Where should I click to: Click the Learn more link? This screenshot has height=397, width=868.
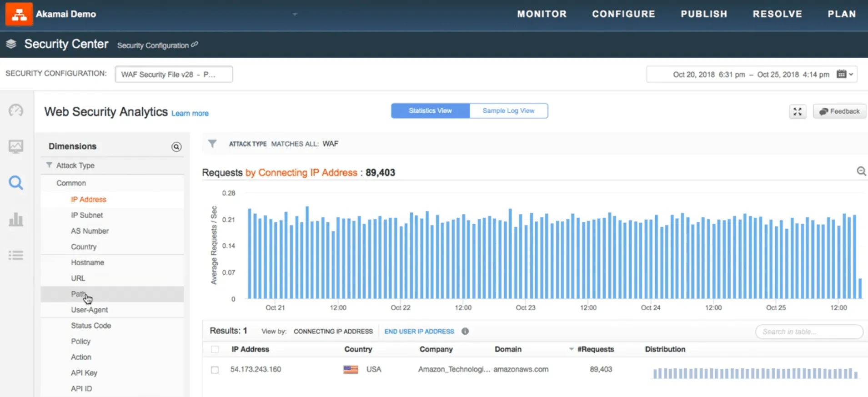(x=190, y=114)
